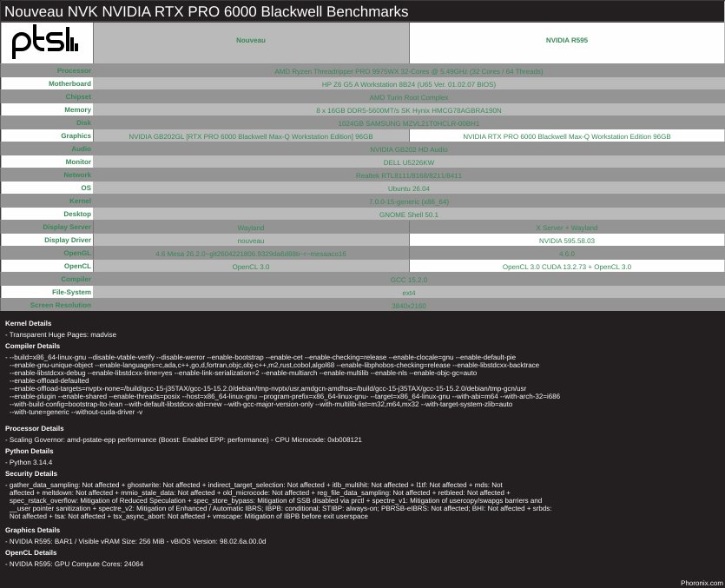This screenshot has width=725, height=588.
Task: Click the Graphics row label
Action: [76, 135]
